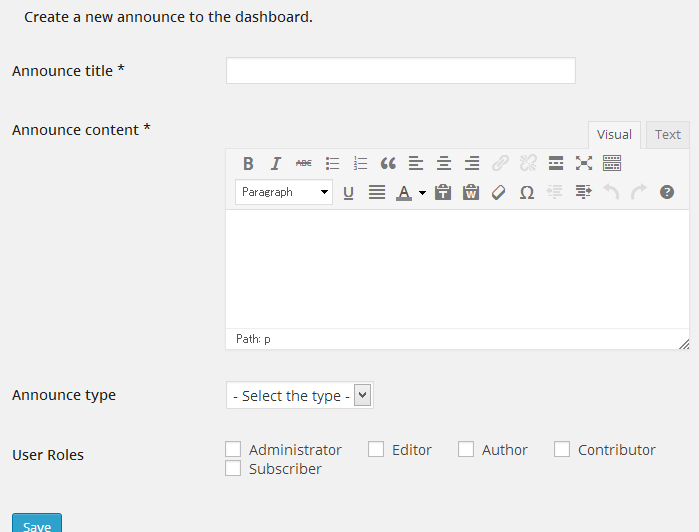Screen dimensions: 699x532
Task: Open the Paragraph format dropdown
Action: [x=284, y=192]
